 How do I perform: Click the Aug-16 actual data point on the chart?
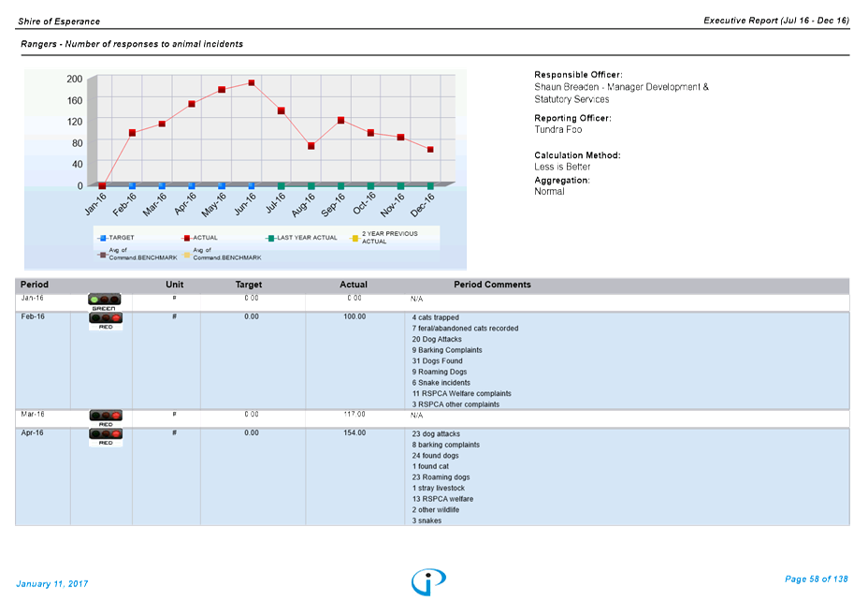(311, 146)
